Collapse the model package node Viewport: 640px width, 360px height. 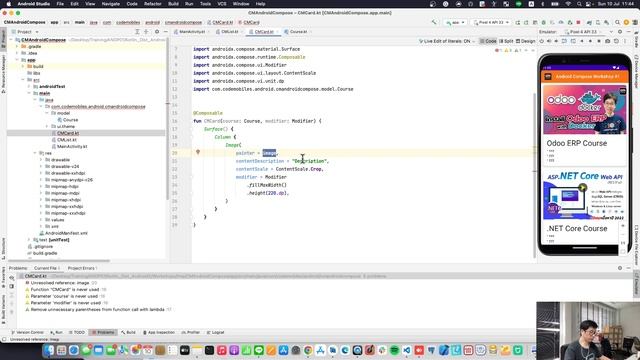point(47,113)
